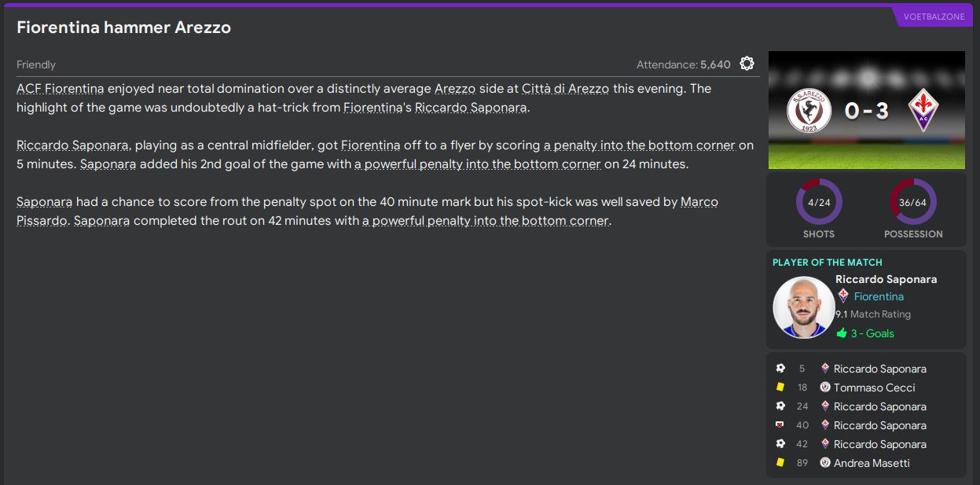
Task: Click the VOETBALZONE source tag
Action: click(934, 17)
